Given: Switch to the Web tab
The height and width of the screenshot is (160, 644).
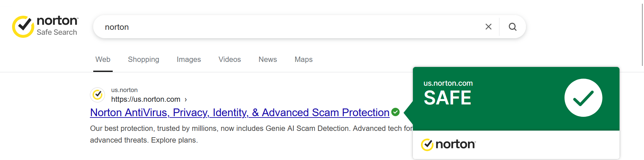Looking at the screenshot, I should [x=103, y=60].
